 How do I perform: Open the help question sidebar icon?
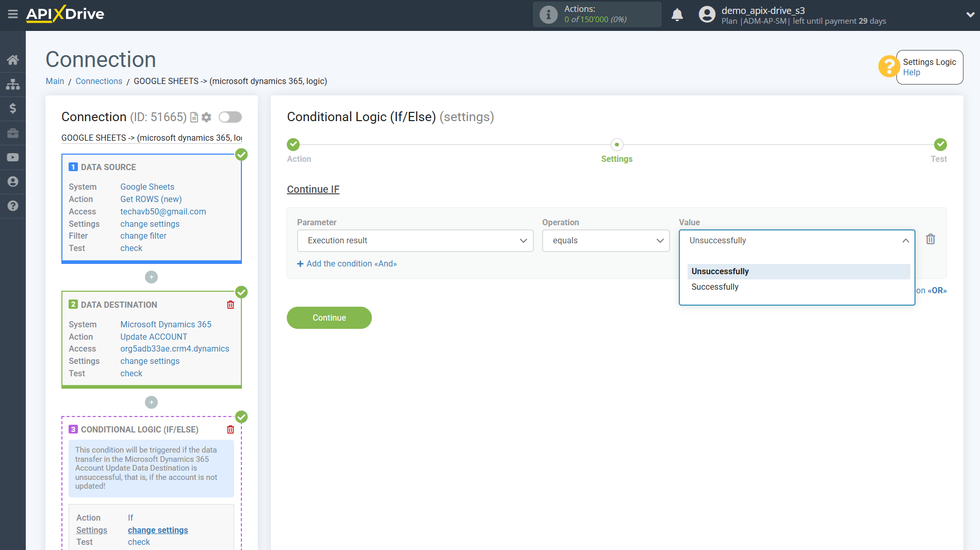[x=13, y=206]
